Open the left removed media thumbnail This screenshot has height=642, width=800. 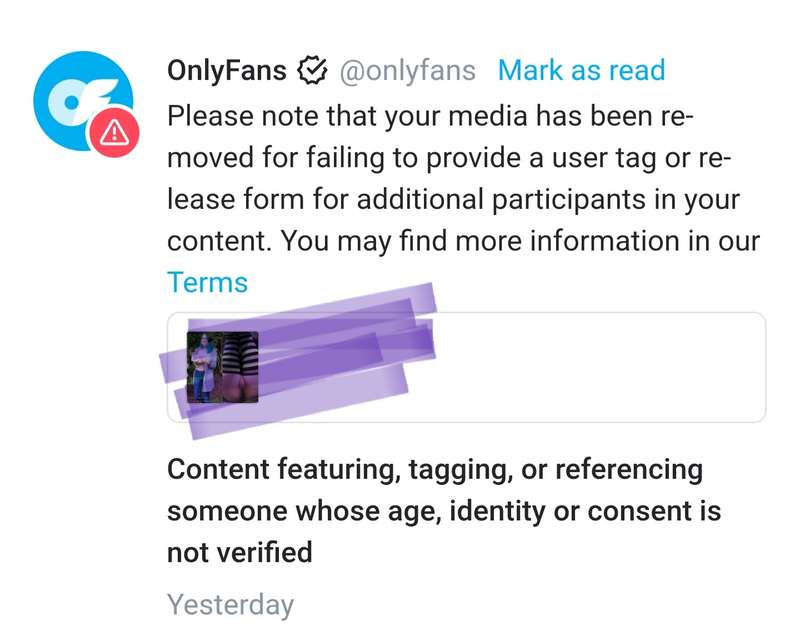tap(203, 367)
